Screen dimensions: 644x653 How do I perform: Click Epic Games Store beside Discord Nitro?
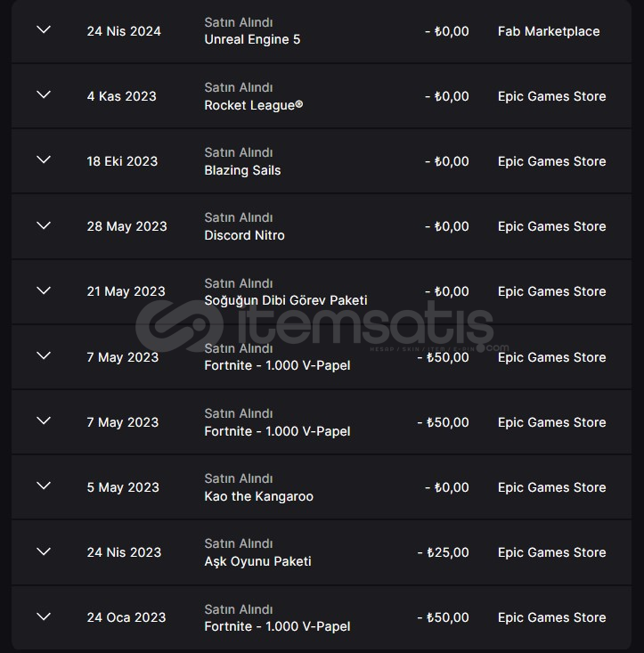(x=551, y=226)
